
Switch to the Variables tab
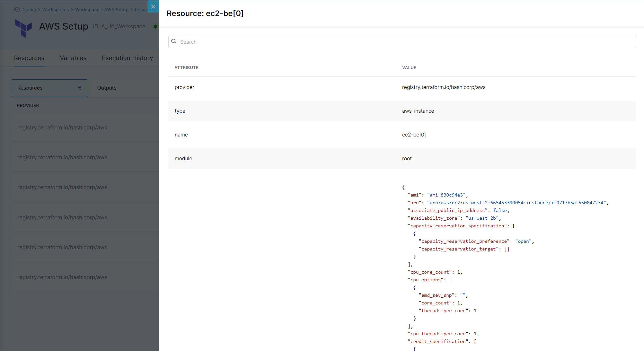pos(73,58)
